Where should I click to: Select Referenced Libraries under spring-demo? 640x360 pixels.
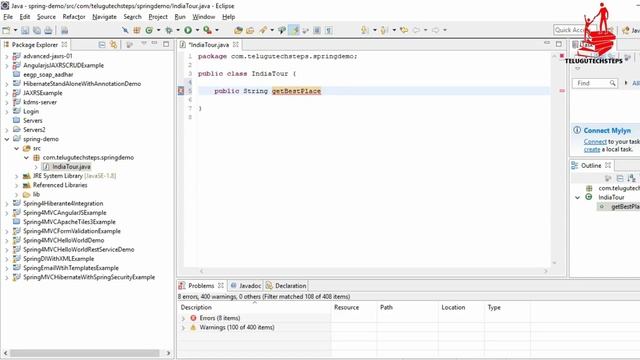point(60,185)
